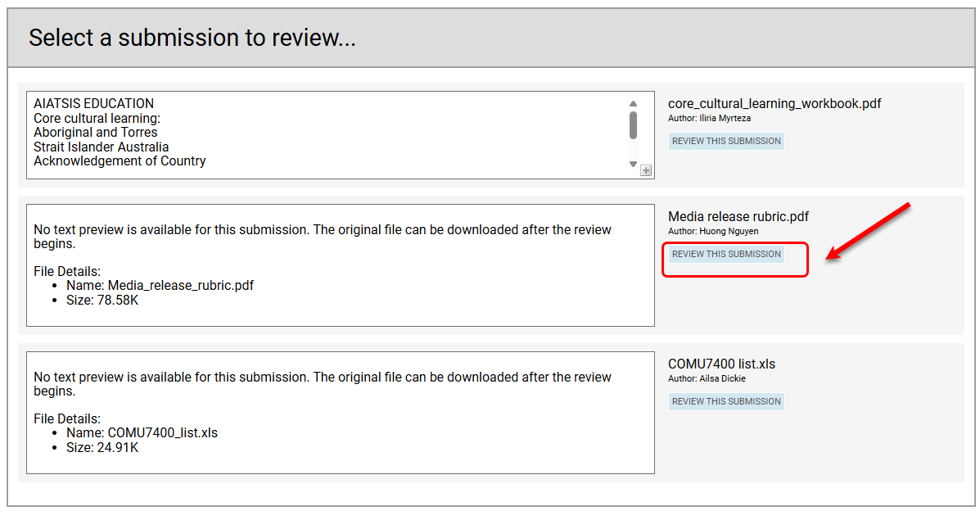980x511 pixels.
Task: Click the Select a submission to review heading
Action: [192, 38]
